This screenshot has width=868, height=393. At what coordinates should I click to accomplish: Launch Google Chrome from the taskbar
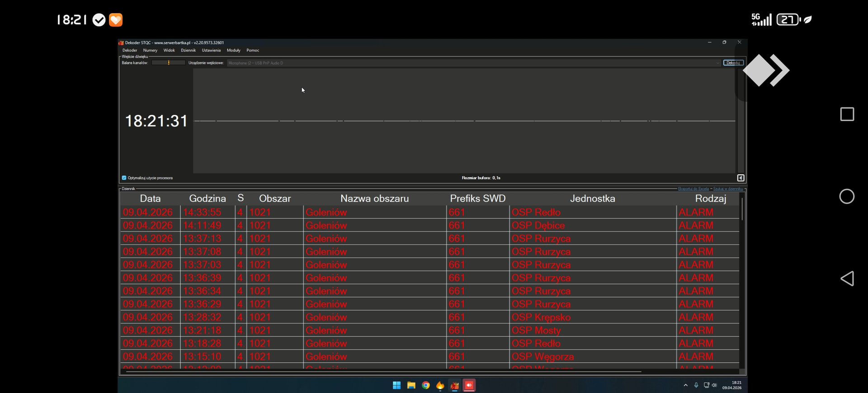pyautogui.click(x=425, y=385)
